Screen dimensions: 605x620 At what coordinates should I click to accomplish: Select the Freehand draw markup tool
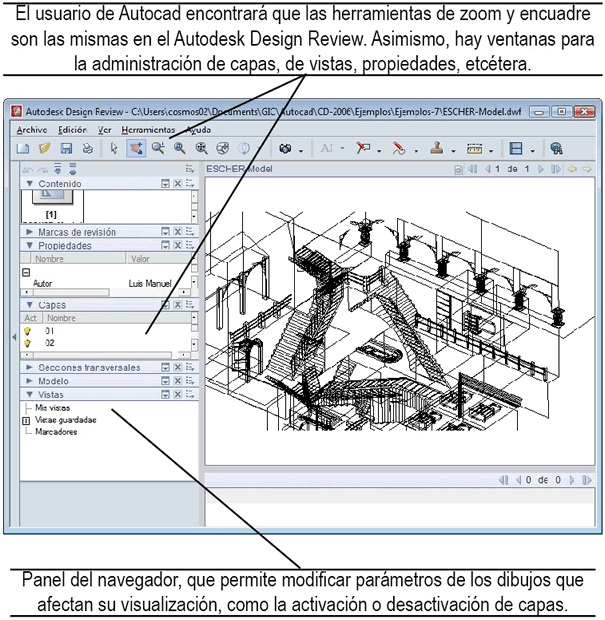point(399,149)
